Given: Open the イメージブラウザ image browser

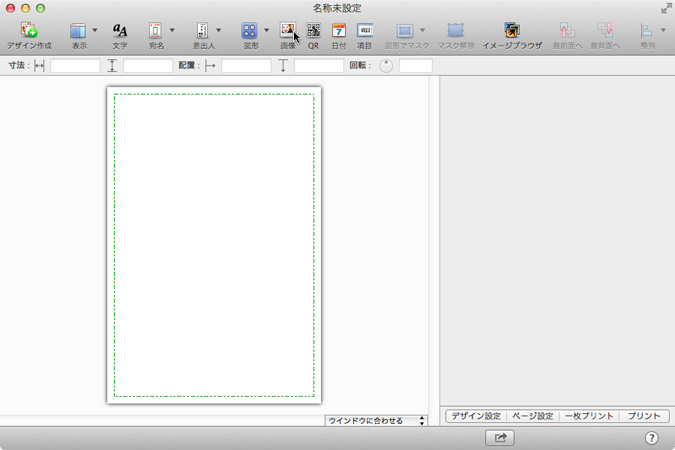Looking at the screenshot, I should point(512,32).
